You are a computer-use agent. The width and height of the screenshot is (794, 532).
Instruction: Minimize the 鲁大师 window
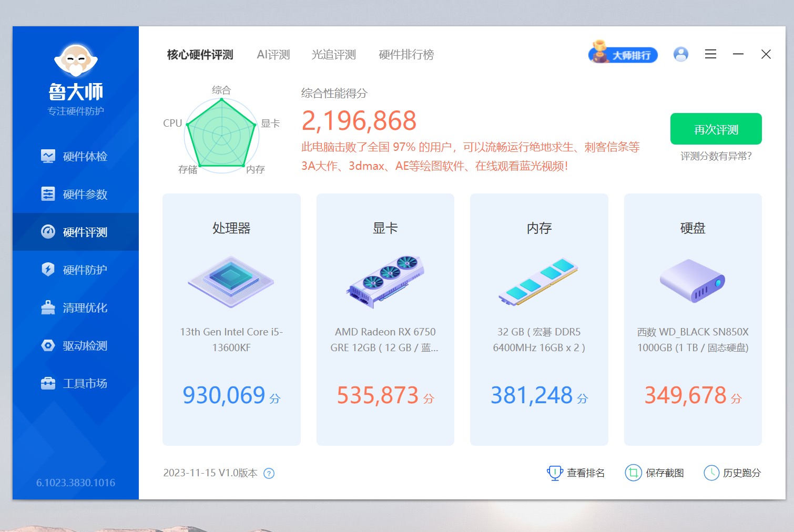click(738, 54)
